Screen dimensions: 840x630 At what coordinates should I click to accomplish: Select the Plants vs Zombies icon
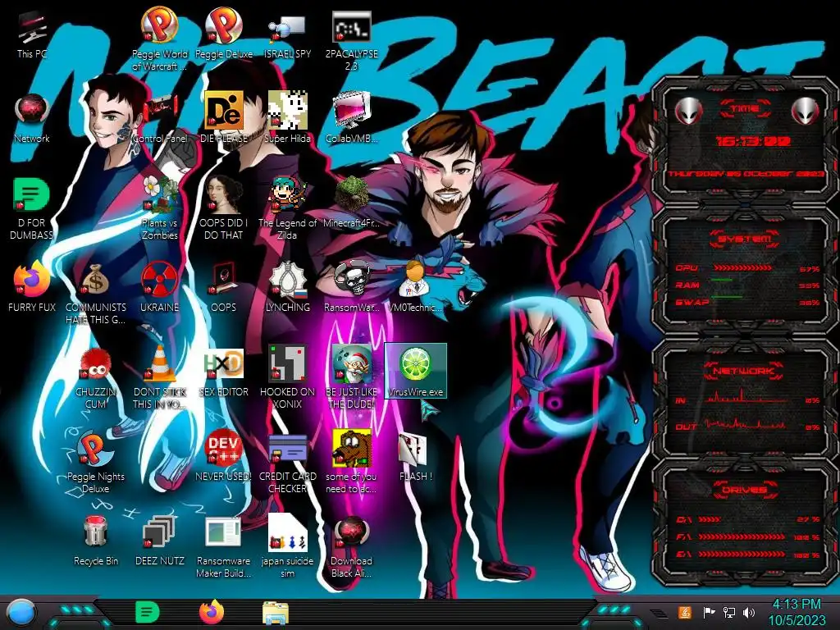[160, 209]
